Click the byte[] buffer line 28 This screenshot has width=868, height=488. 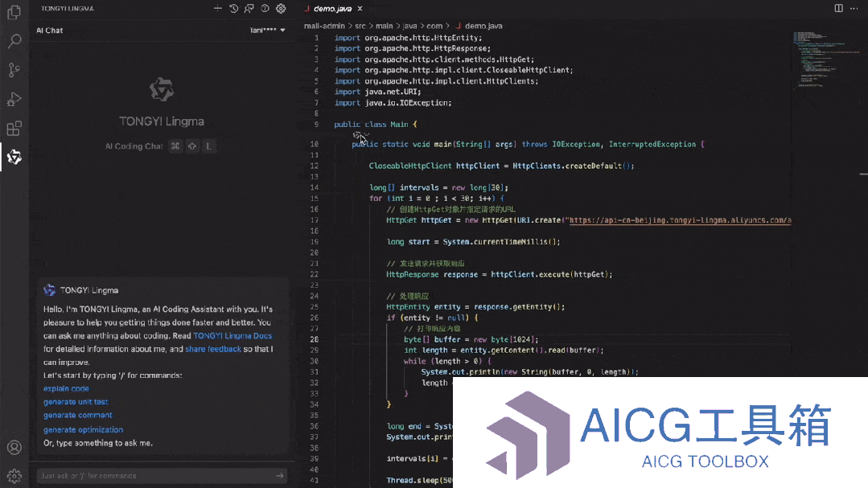click(471, 339)
